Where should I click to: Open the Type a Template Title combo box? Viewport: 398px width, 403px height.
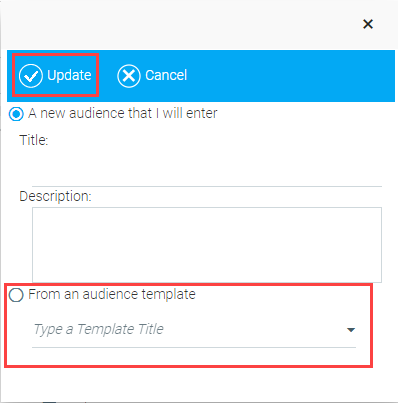[x=194, y=330]
